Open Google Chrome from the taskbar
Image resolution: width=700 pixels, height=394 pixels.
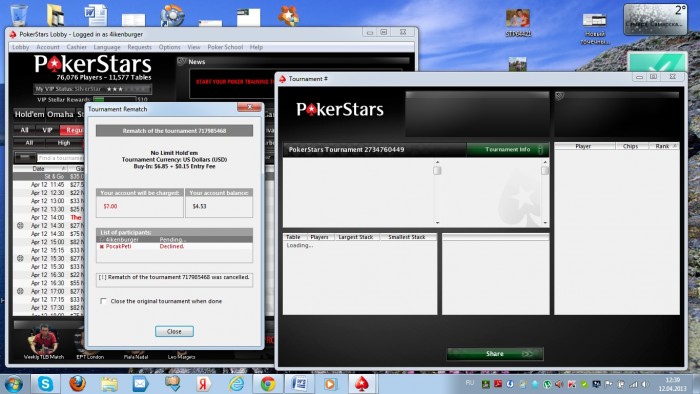pos(268,384)
